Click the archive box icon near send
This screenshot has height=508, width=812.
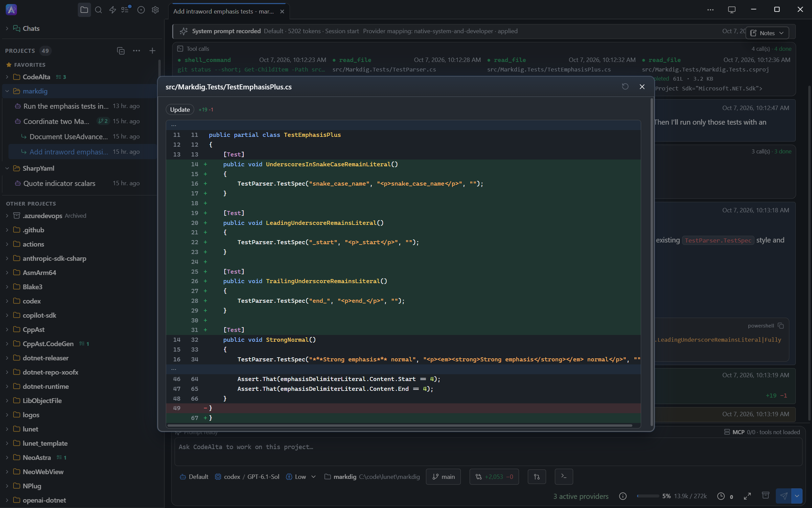pyautogui.click(x=765, y=495)
